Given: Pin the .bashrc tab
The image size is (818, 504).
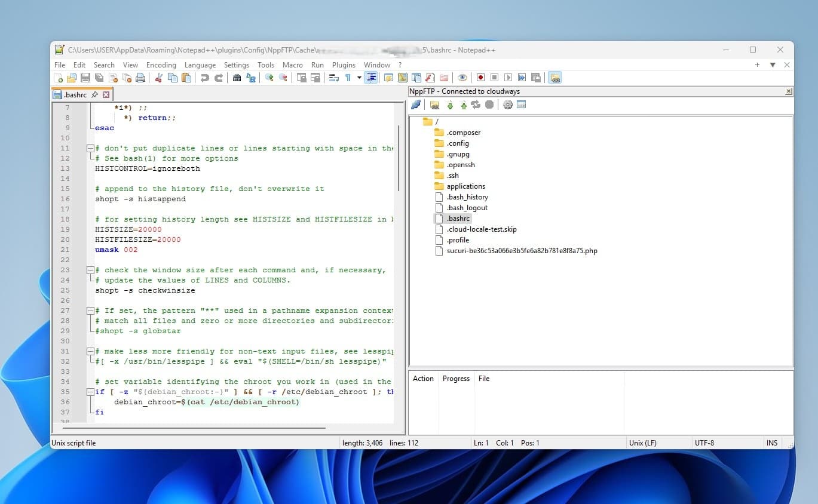Looking at the screenshot, I should pos(94,95).
